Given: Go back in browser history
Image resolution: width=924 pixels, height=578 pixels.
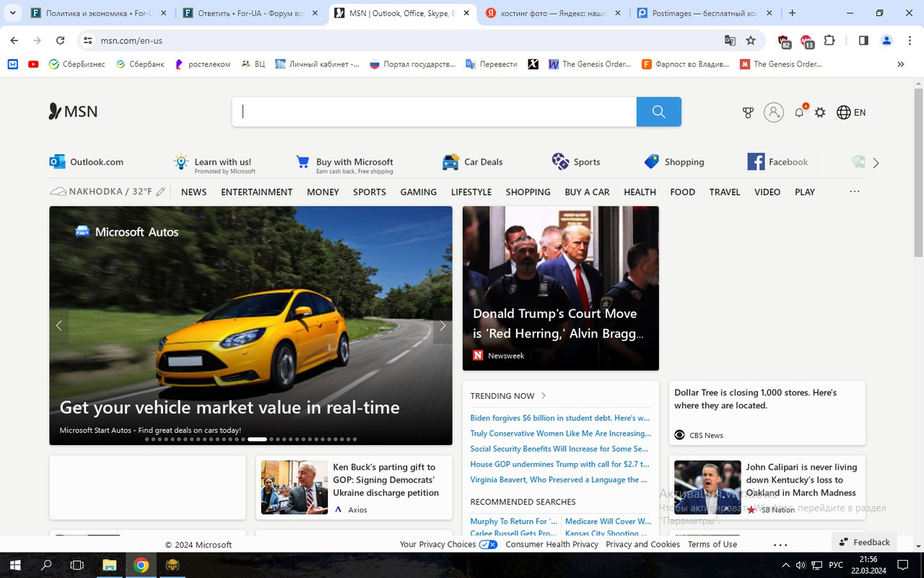Looking at the screenshot, I should pos(14,40).
